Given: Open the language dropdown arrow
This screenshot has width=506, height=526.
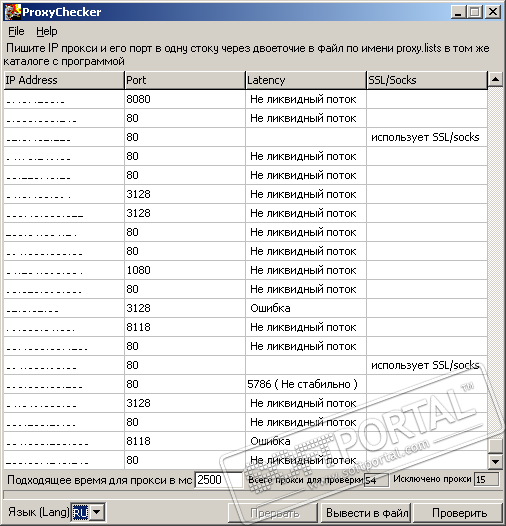Looking at the screenshot, I should click(x=97, y=512).
